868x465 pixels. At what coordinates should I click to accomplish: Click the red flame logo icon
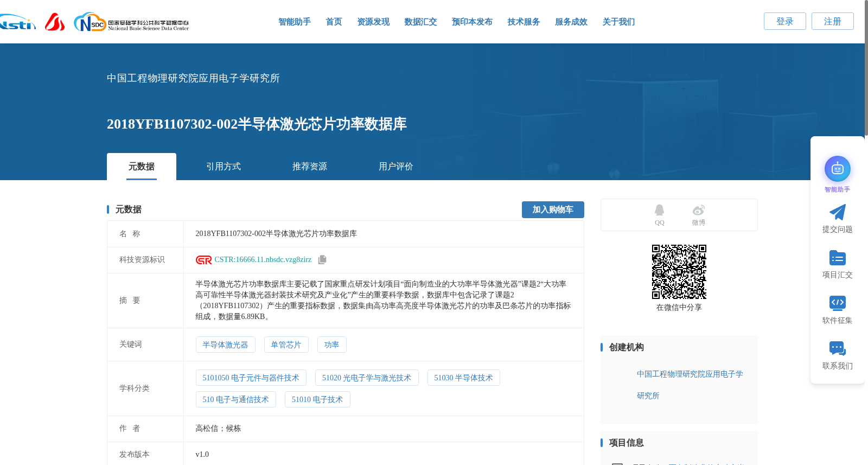coord(55,22)
